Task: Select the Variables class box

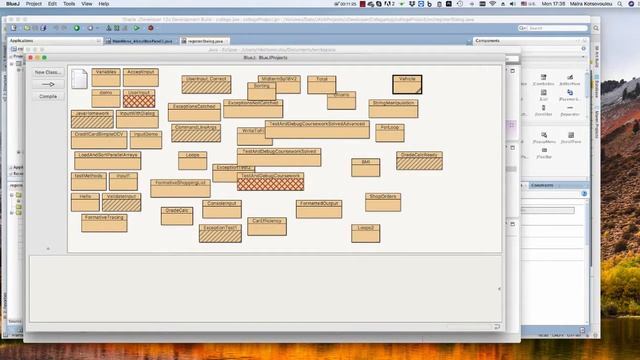Action: pos(106,78)
